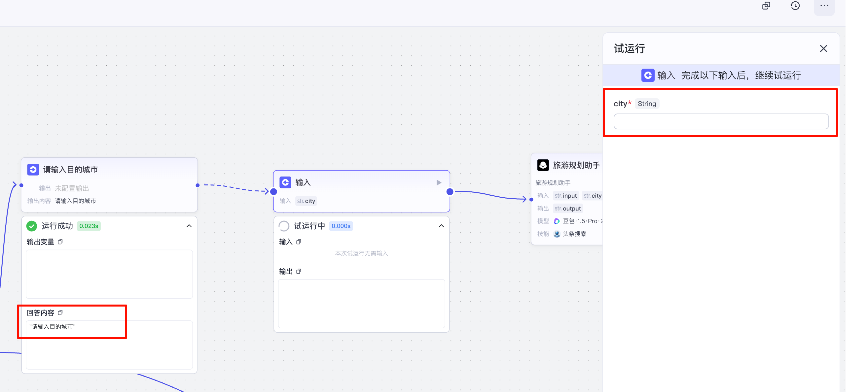The height and width of the screenshot is (392, 868).
Task: Collapse the 试运行中 result panel
Action: (441, 226)
